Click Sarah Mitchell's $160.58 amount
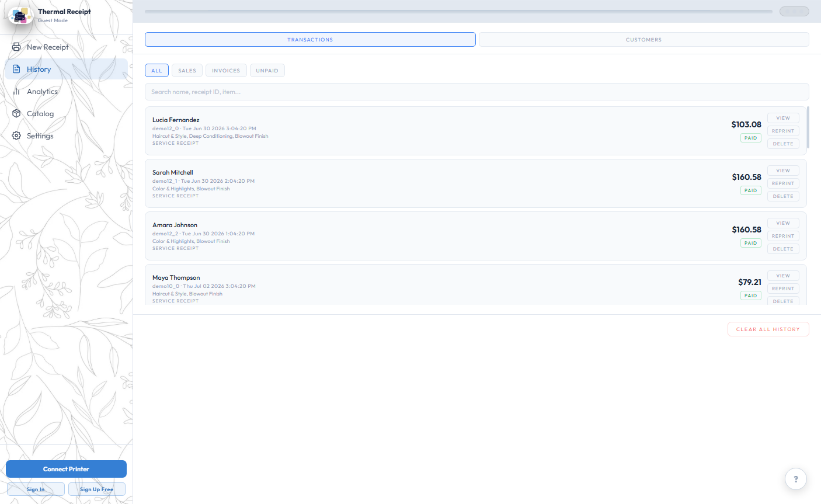The image size is (821, 504). point(746,177)
